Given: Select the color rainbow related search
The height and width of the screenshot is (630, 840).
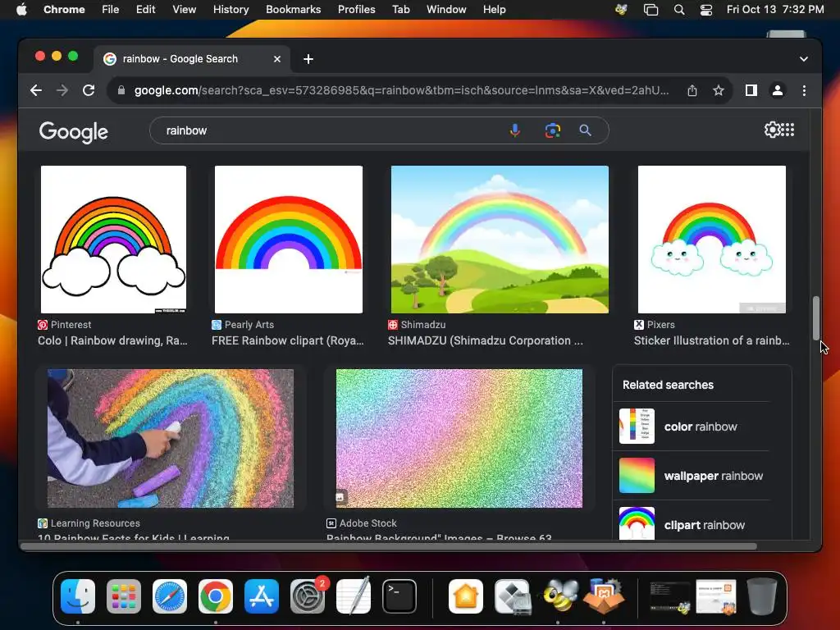Looking at the screenshot, I should [x=694, y=427].
